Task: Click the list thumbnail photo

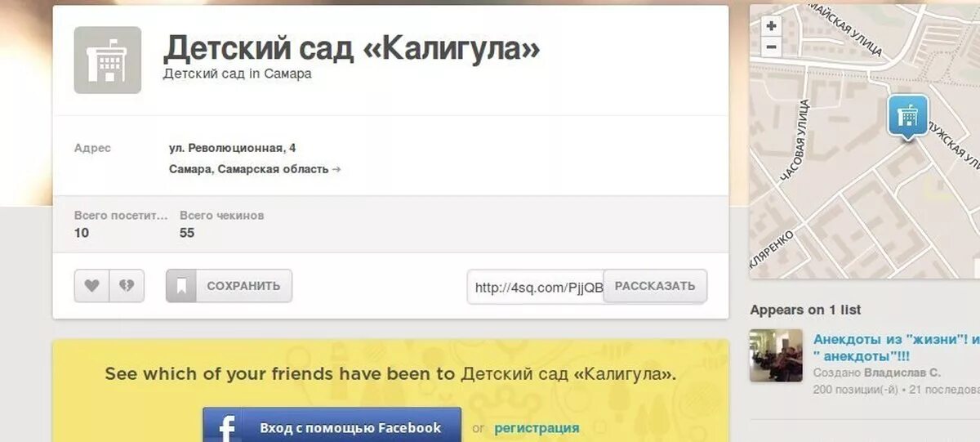Action: [776, 355]
